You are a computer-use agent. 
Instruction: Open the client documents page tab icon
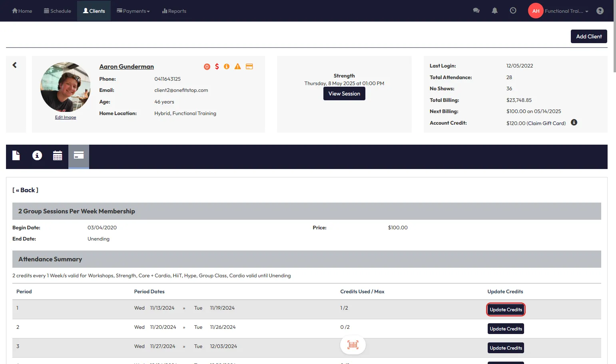pyautogui.click(x=16, y=156)
